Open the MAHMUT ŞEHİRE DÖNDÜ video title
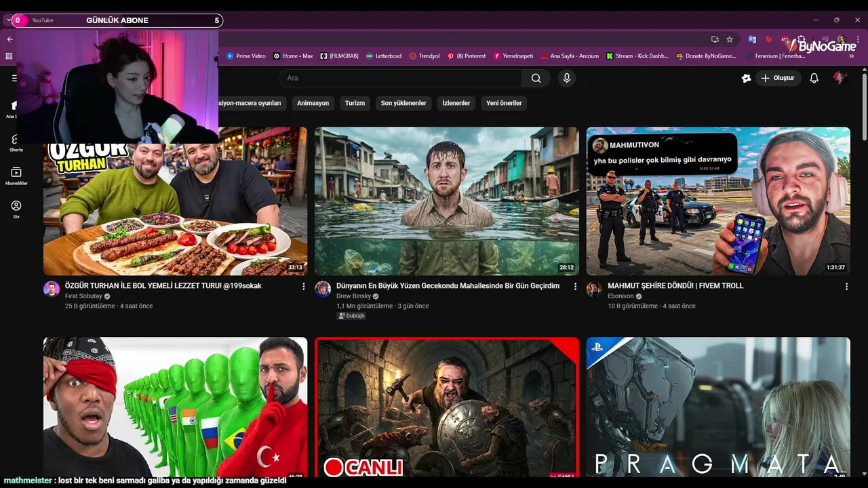The image size is (868, 488). click(675, 286)
